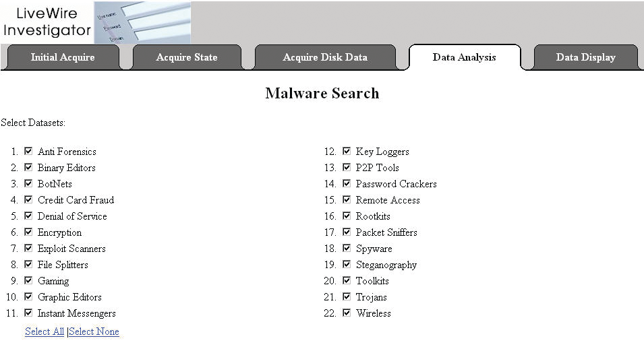The image size is (644, 351).
Task: Disable the Password Crackers checkbox
Action: pos(347,183)
